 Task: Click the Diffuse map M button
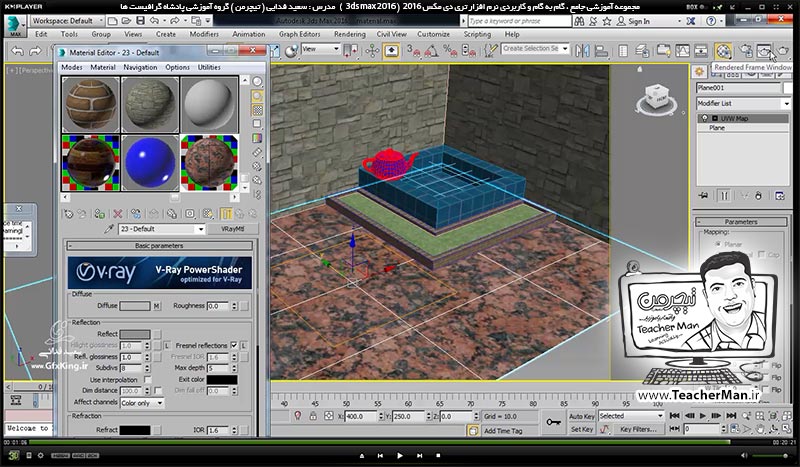[x=157, y=306]
